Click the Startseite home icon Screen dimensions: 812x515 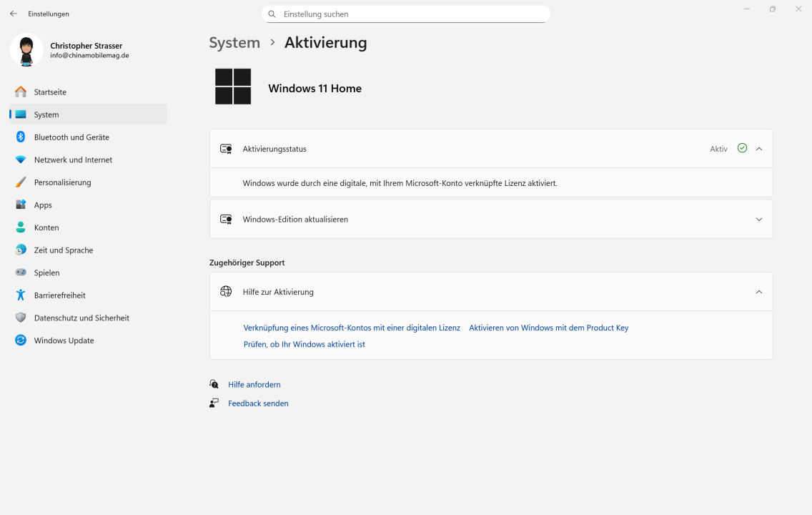pyautogui.click(x=21, y=92)
